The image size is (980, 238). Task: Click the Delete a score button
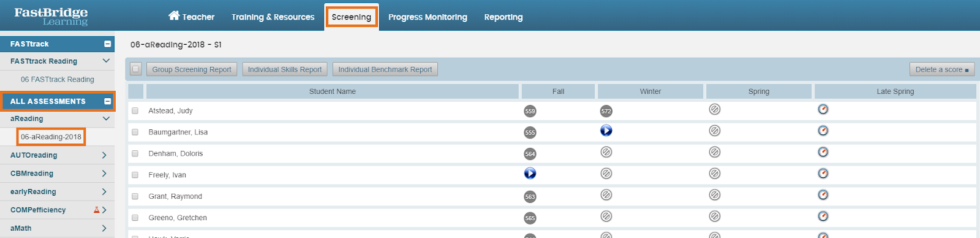[942, 69]
